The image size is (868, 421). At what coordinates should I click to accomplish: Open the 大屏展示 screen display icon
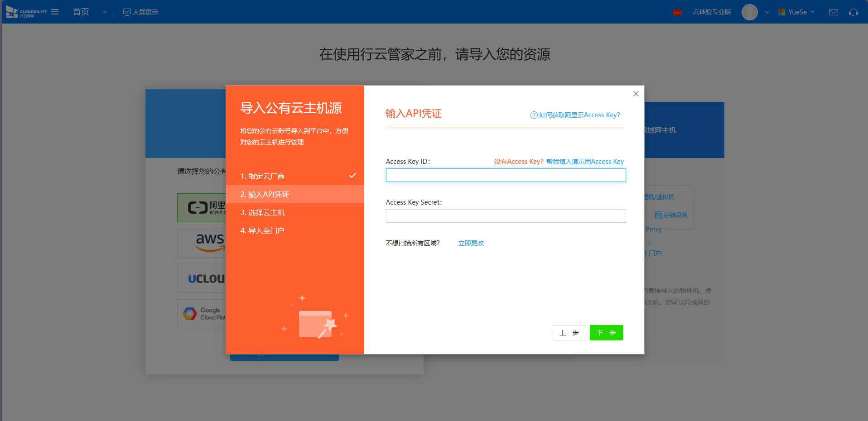click(x=127, y=12)
